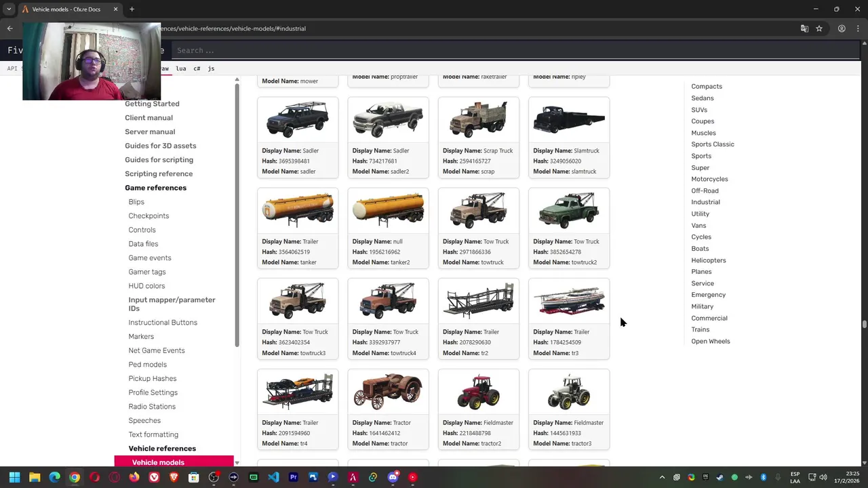Launch Vivaldi browser from taskbar
Image resolution: width=868 pixels, height=488 pixels.
coord(154,477)
